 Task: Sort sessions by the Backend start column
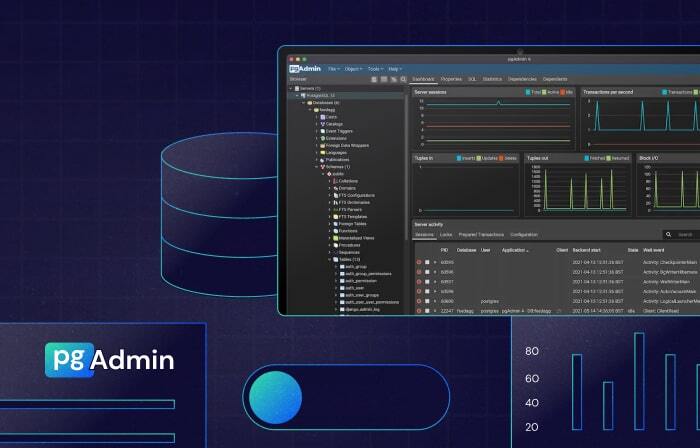587,250
